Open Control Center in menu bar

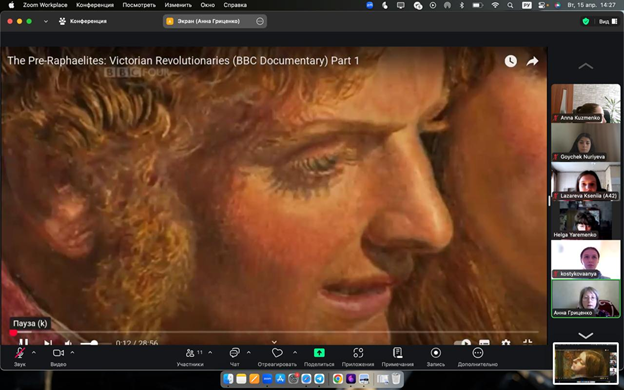[x=542, y=5]
